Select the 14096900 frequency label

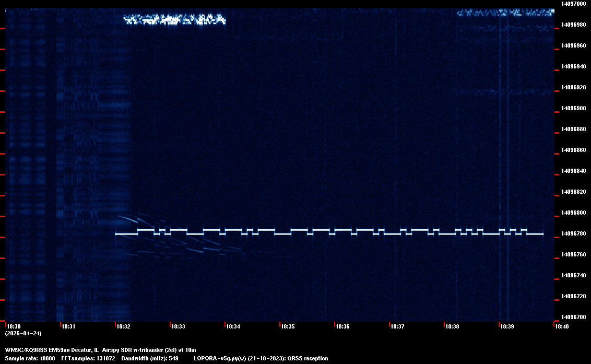pyautogui.click(x=573, y=108)
